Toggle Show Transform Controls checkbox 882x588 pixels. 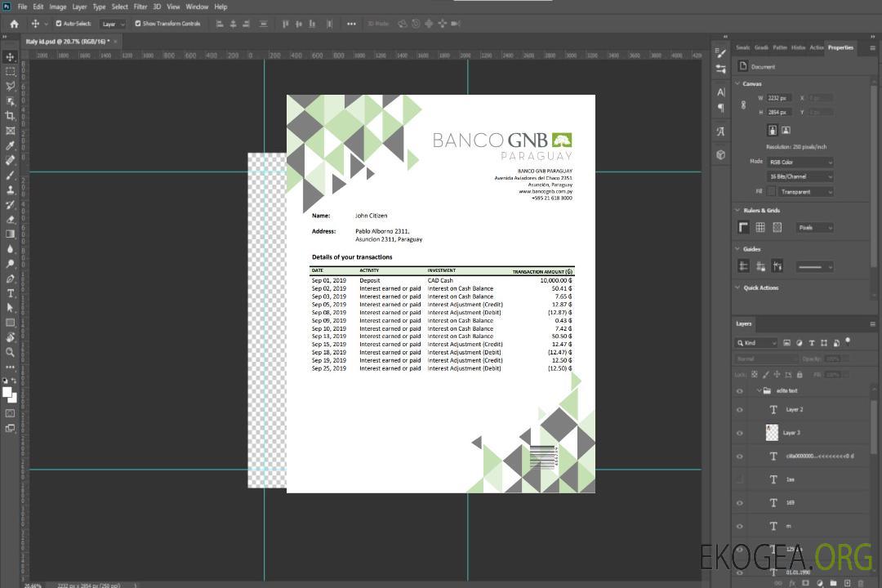coord(138,24)
